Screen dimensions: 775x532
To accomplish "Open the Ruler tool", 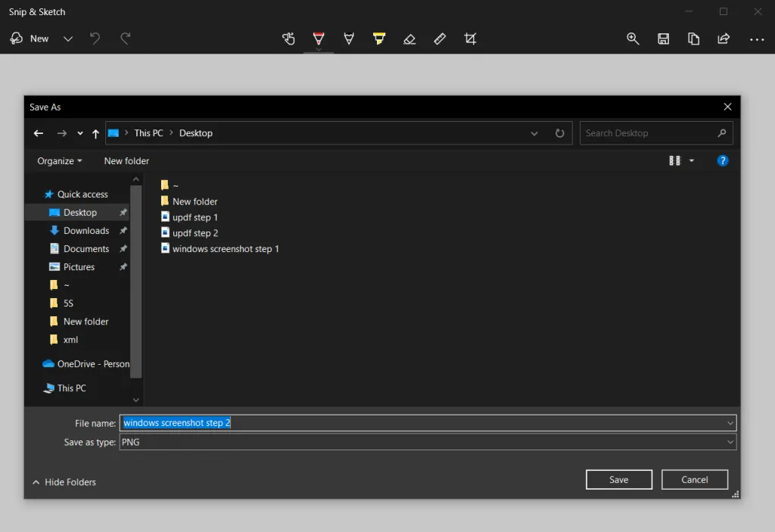I will 440,39.
